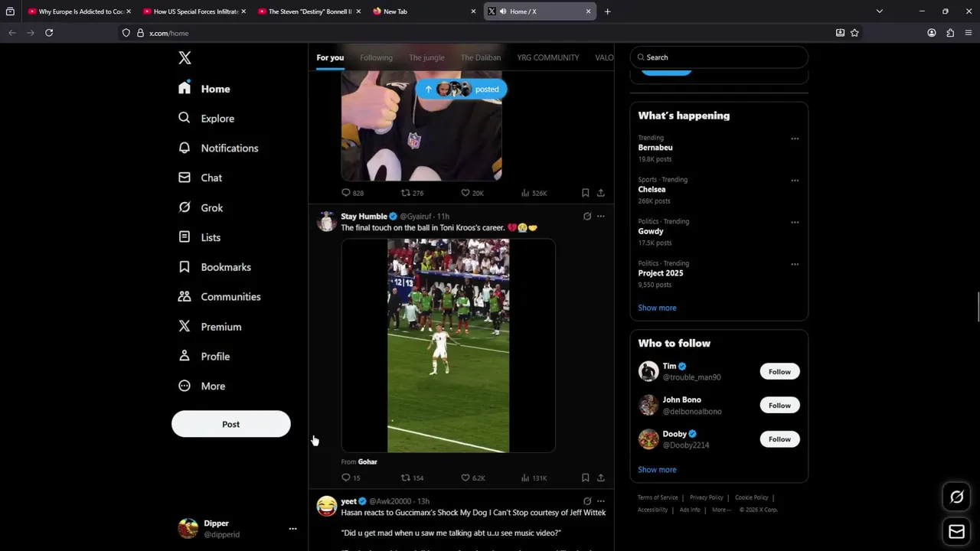
Task: Open more options on Stay Humble post
Action: pyautogui.click(x=600, y=217)
